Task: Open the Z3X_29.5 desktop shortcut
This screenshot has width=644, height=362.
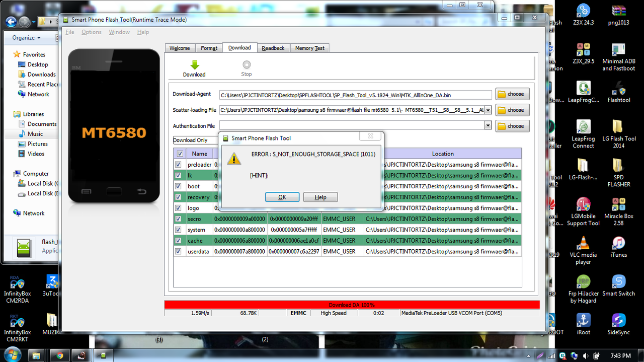Action: pyautogui.click(x=583, y=49)
